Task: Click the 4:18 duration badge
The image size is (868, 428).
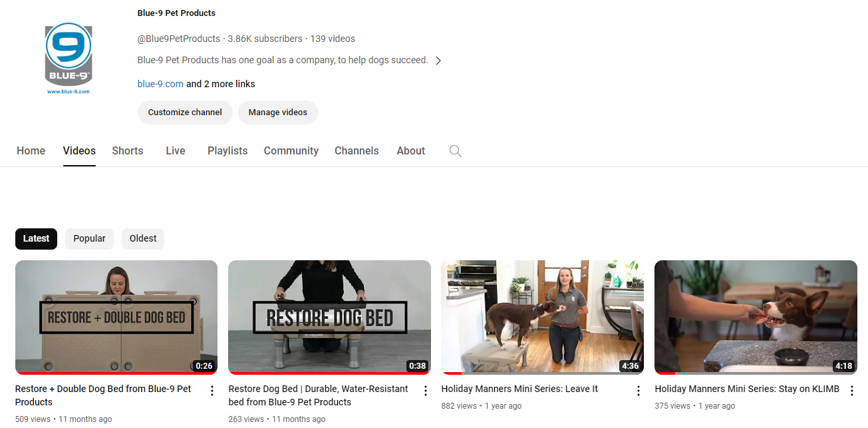Action: [843, 366]
